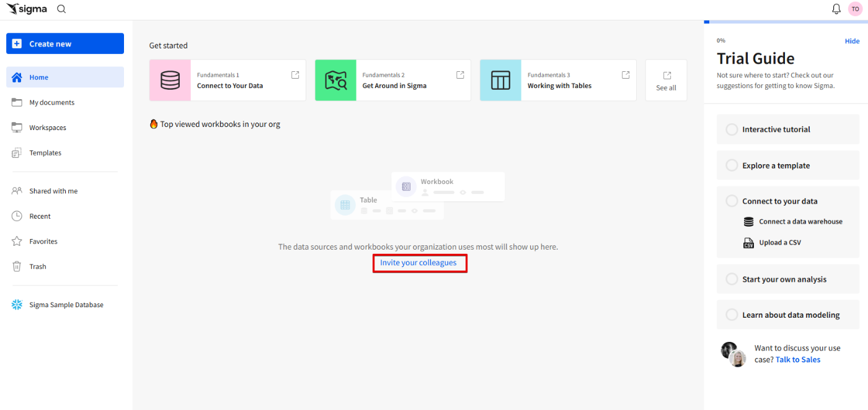Viewport: 868px width, 410px height.
Task: Click the Upload a CSV option
Action: 772,243
